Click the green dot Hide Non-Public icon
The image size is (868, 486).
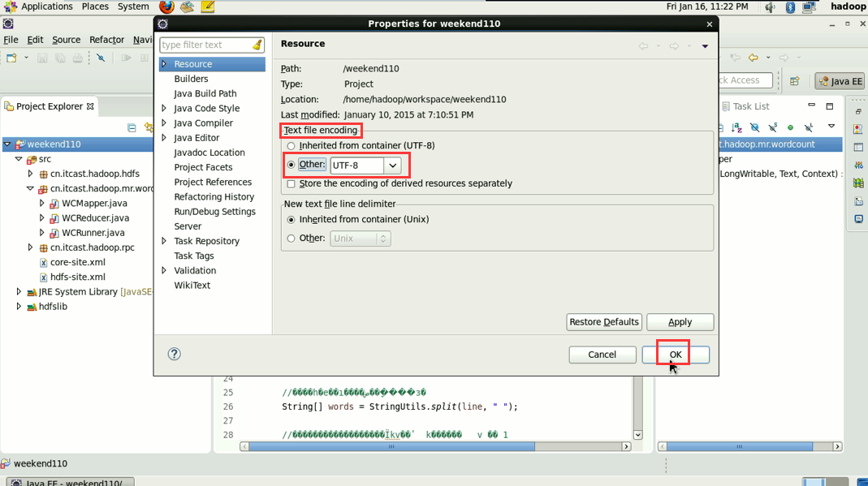point(791,127)
